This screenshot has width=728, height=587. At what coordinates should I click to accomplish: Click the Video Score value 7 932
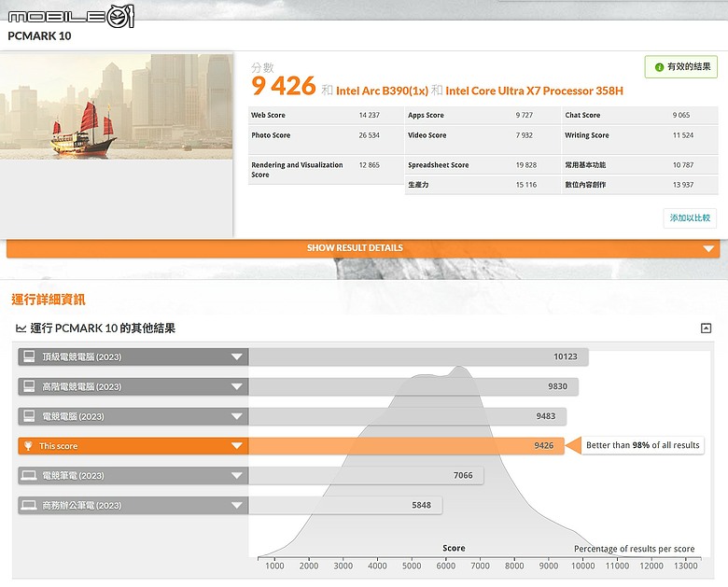[x=525, y=135]
